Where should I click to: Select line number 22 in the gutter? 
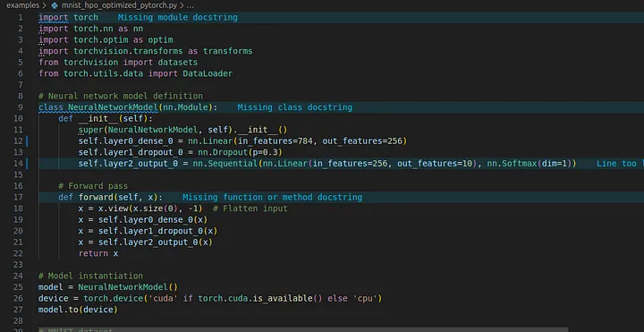point(19,253)
